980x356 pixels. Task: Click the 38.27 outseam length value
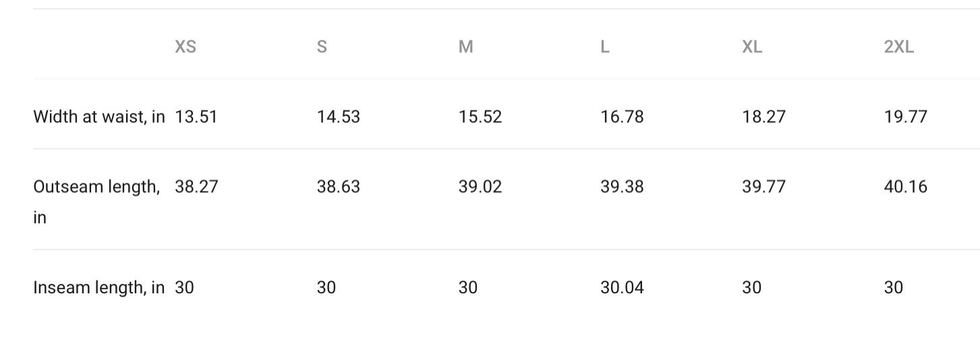coord(197,186)
